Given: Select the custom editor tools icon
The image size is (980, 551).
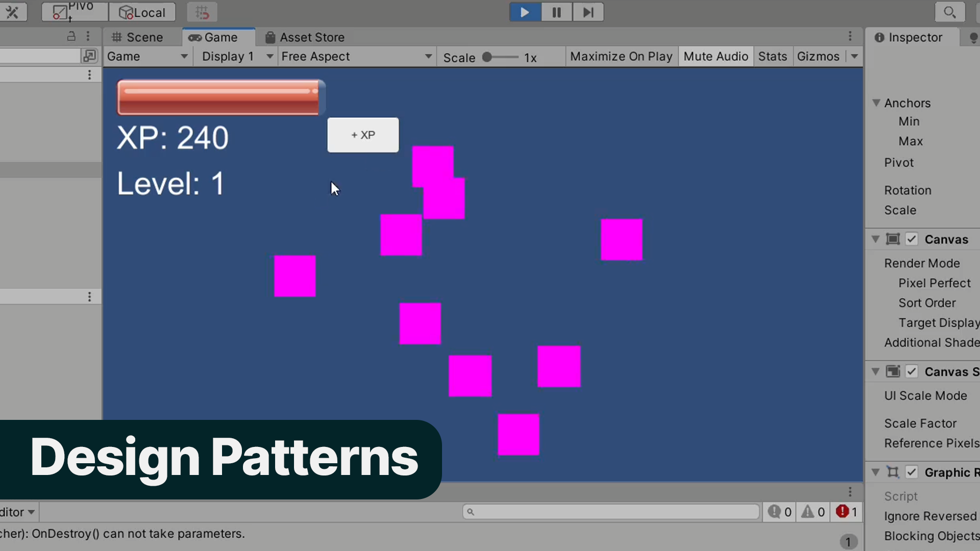Looking at the screenshot, I should click(12, 12).
